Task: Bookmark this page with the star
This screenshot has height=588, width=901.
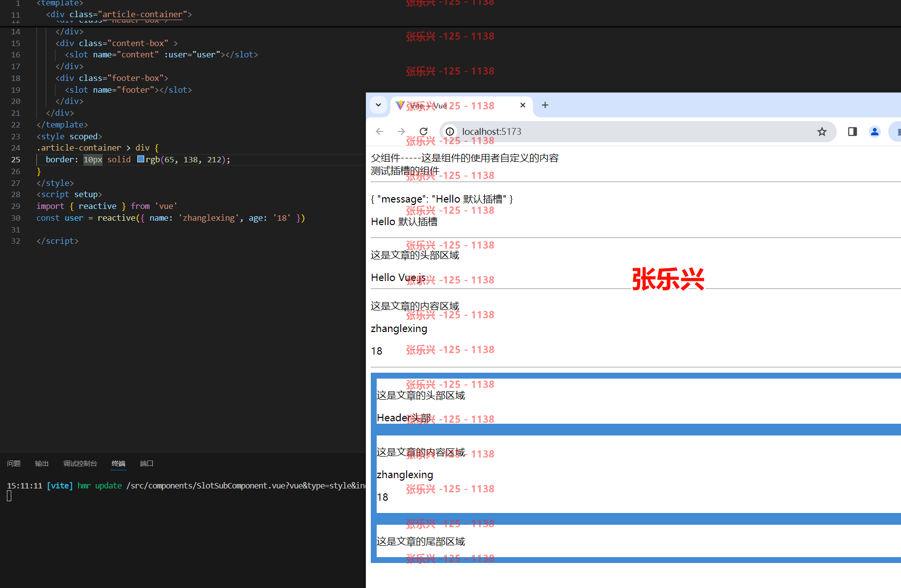Action: pos(822,131)
